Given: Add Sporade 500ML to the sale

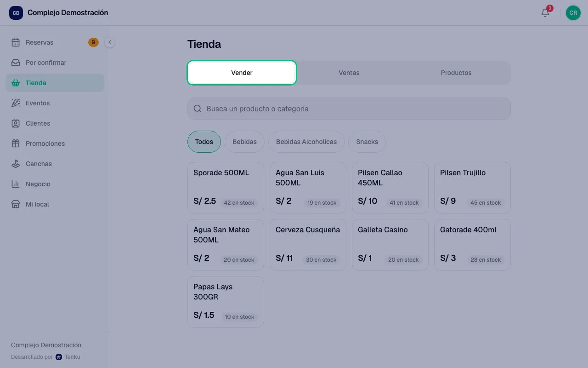Looking at the screenshot, I should (226, 188).
